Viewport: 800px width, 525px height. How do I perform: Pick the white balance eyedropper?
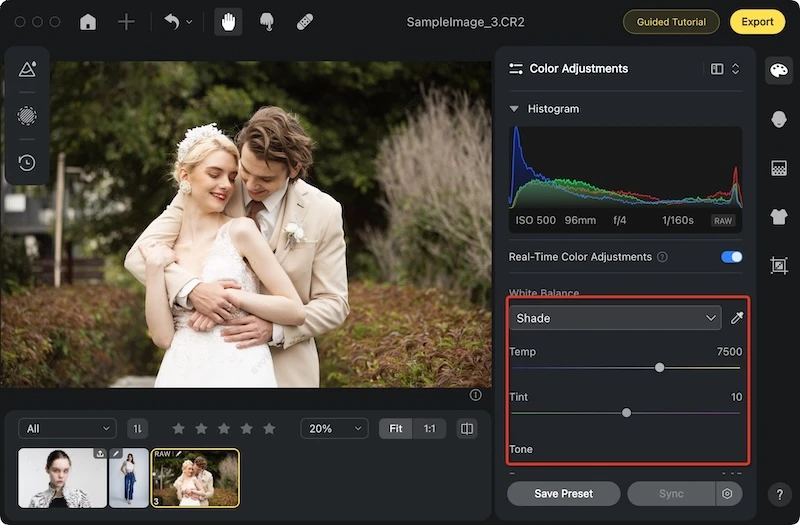click(736, 318)
